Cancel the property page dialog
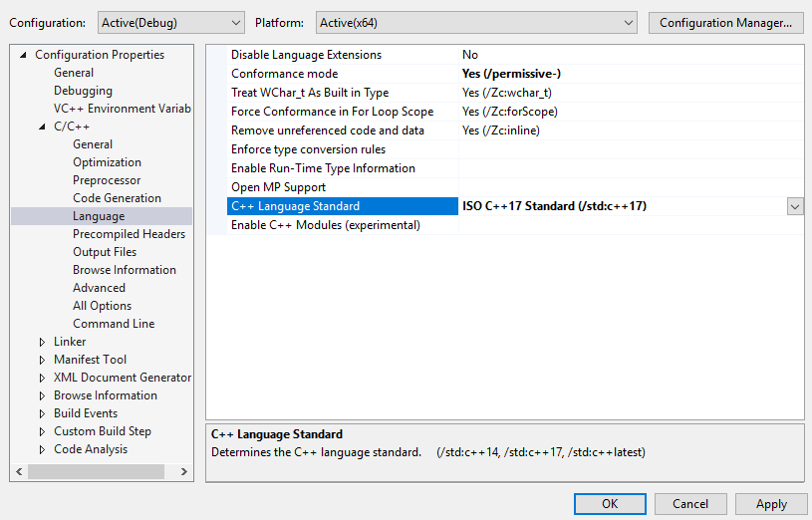The image size is (812, 520). tap(690, 504)
